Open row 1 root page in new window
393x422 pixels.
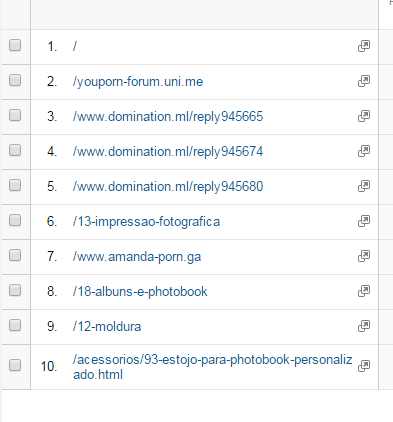pos(364,46)
